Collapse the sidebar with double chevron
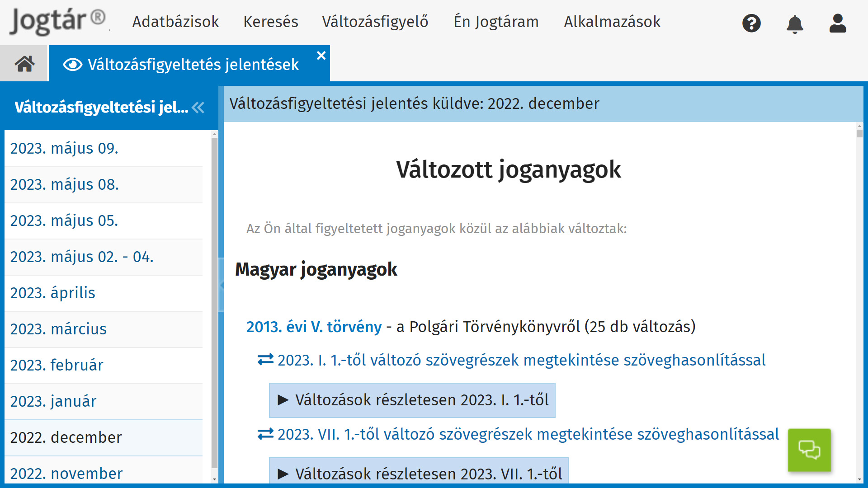 click(x=198, y=108)
